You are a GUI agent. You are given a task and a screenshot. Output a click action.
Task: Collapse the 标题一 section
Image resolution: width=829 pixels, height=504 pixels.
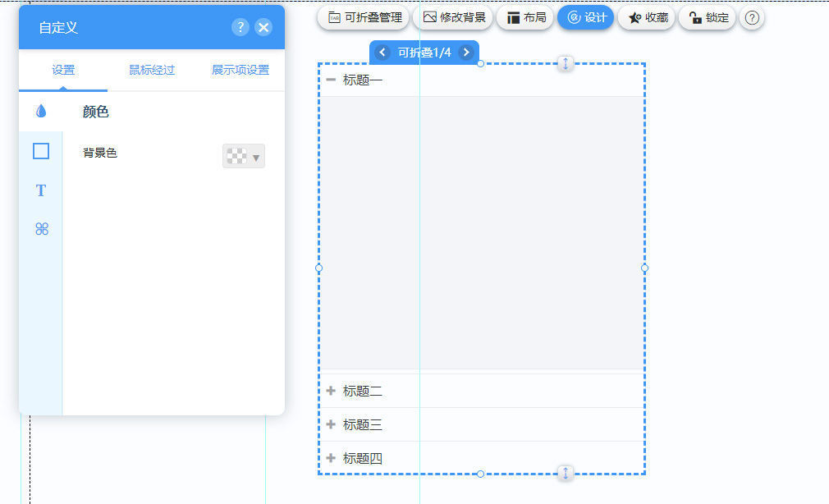click(331, 80)
